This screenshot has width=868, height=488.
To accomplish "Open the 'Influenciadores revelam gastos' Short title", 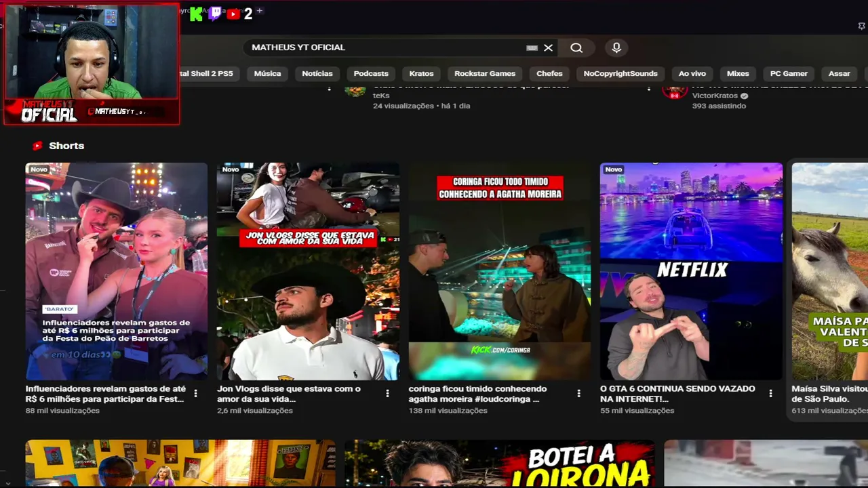I will [105, 394].
